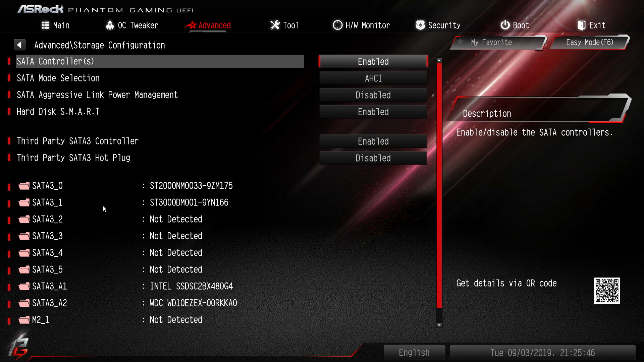Image resolution: width=644 pixels, height=362 pixels.
Task: Click the Security shield icon
Action: coord(420,25)
